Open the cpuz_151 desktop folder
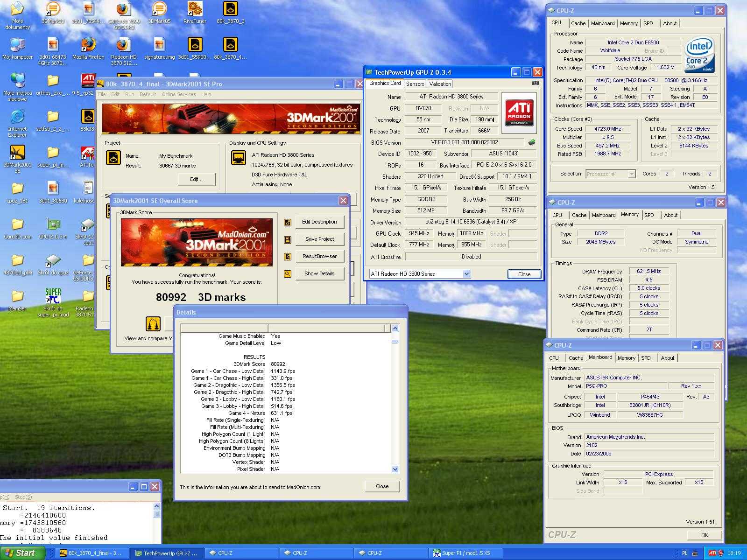The height and width of the screenshot is (560, 747). [17, 192]
